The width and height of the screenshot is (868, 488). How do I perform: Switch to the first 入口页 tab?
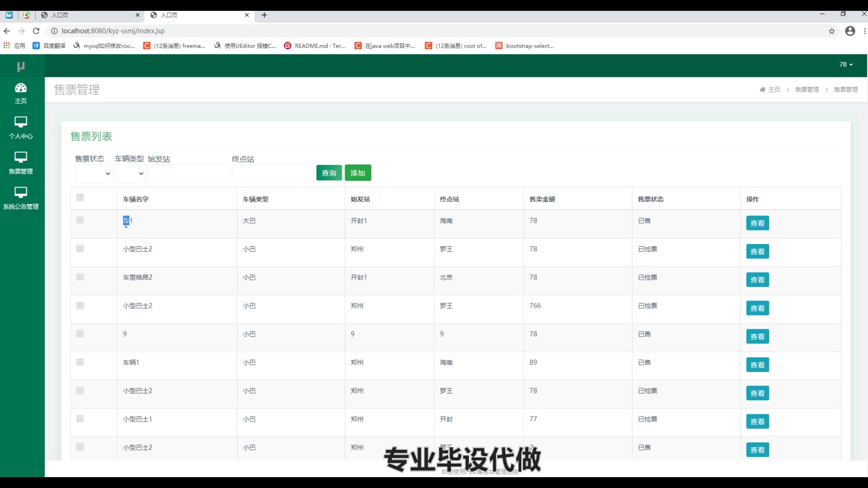[x=90, y=15]
